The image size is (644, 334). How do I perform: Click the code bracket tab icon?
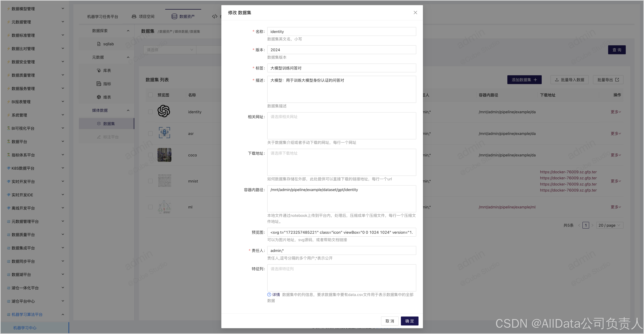(215, 16)
